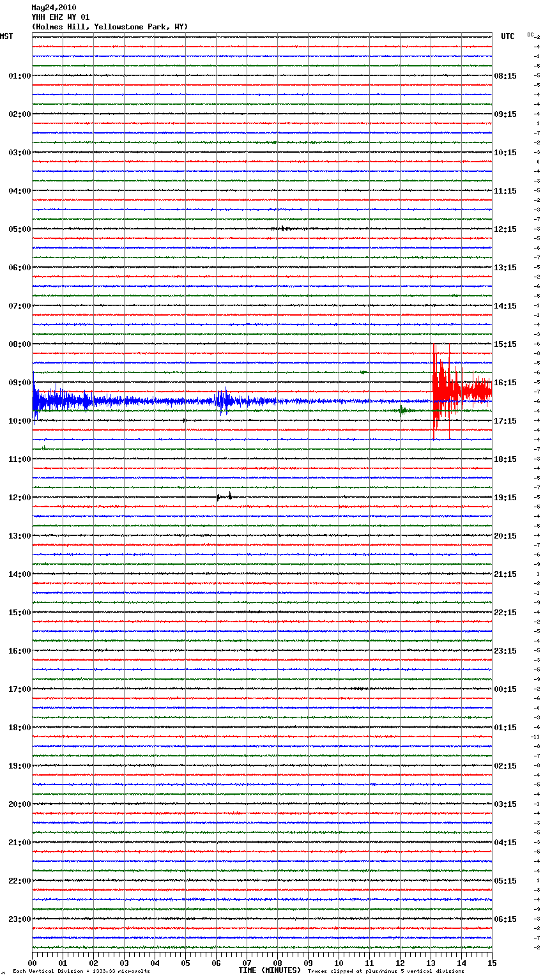This screenshot has height=980, width=543.
Task: Click the '(Holmes Hill, Yellowstone Park, WY)' location label
Action: pyautogui.click(x=110, y=27)
